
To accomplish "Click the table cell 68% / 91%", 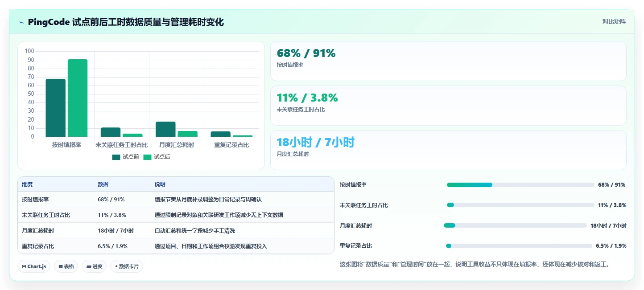I will click(111, 200).
